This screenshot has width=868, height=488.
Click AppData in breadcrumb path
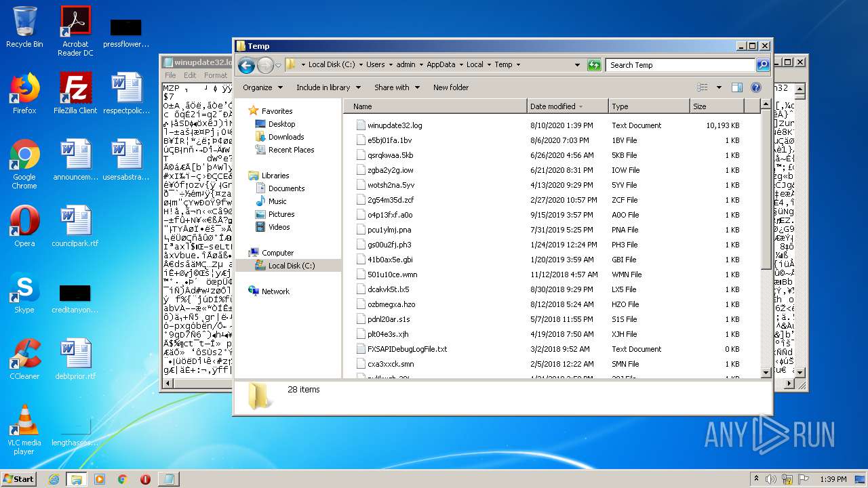441,65
